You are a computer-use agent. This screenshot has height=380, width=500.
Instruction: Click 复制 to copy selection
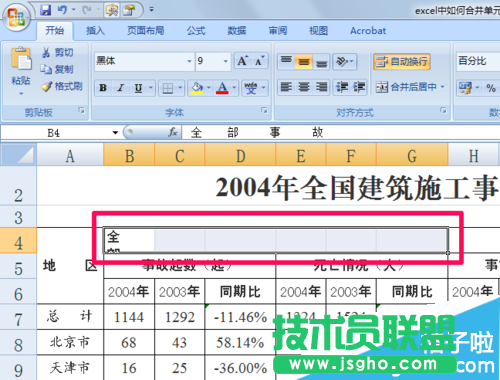[x=57, y=69]
